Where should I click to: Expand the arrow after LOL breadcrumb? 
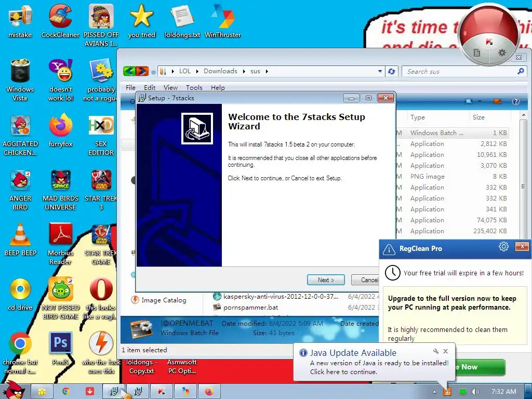(x=197, y=71)
